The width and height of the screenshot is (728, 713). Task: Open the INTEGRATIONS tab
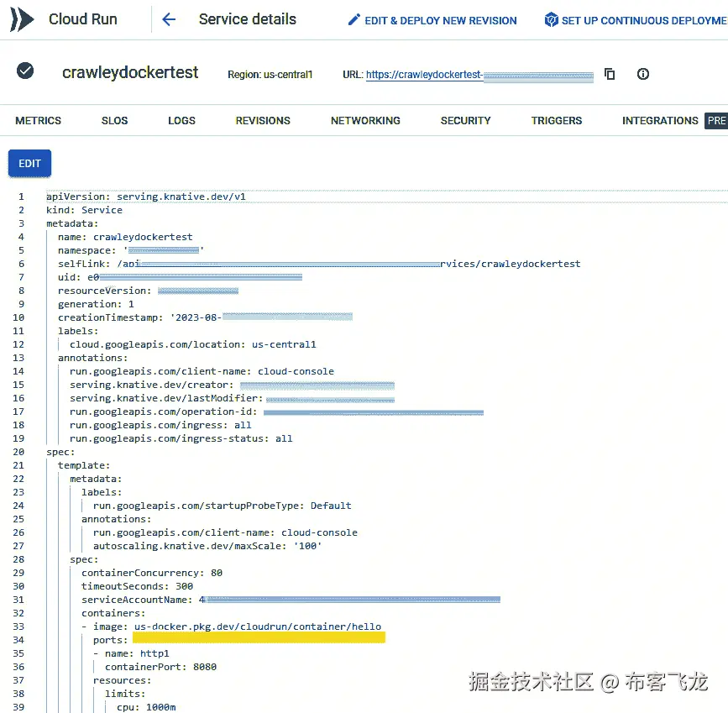coord(660,120)
